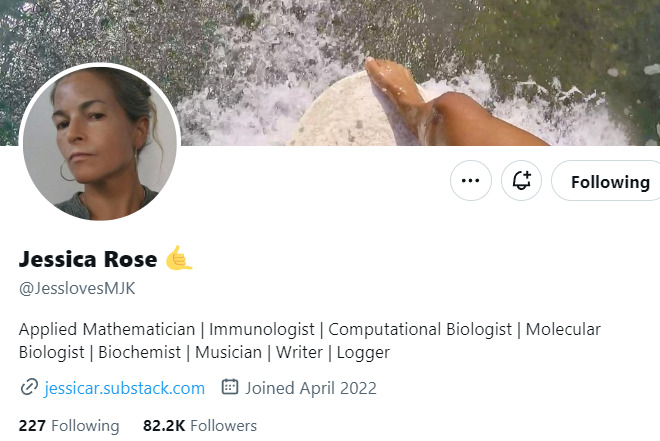
Task: Click the display name Jessica Rose
Action: point(88,260)
